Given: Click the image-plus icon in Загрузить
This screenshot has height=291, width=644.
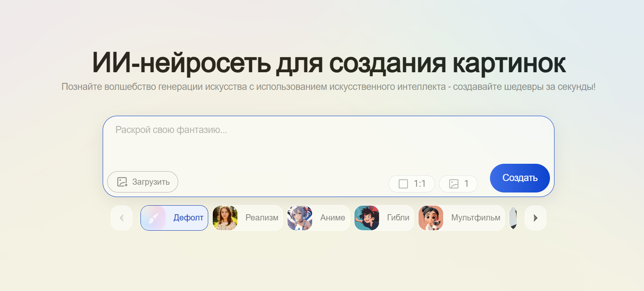Looking at the screenshot, I should click(122, 182).
